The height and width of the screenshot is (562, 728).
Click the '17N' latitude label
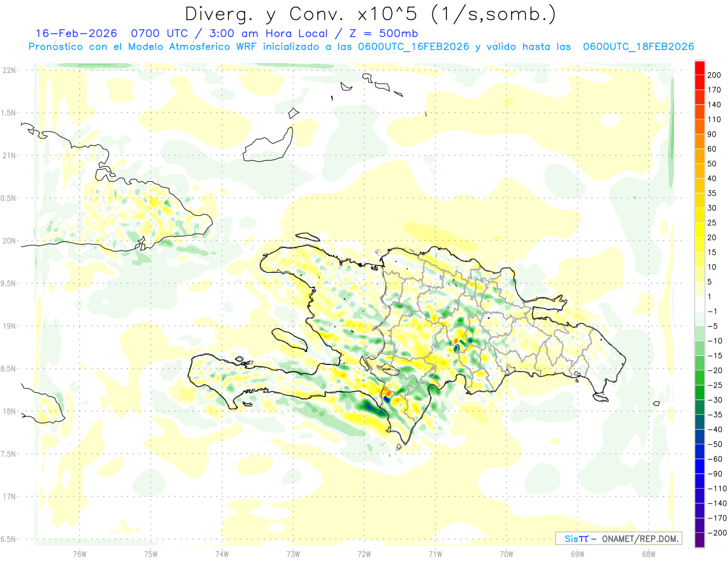click(9, 497)
